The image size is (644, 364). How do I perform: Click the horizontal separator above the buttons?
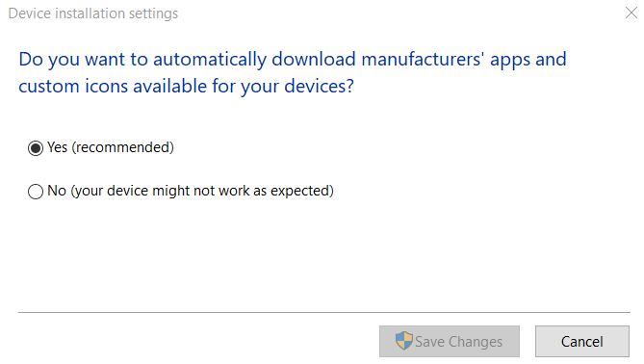coord(323,312)
